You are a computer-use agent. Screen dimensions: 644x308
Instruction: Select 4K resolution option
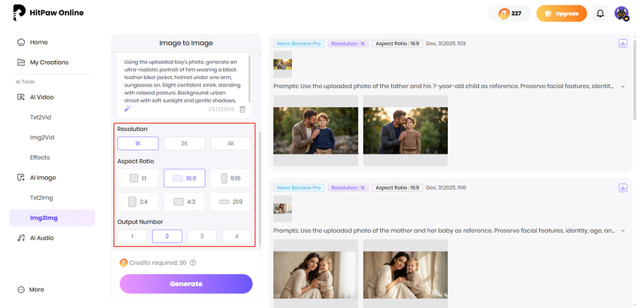pos(231,143)
